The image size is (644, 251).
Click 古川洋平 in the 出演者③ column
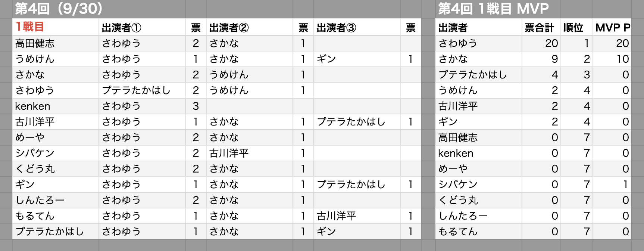[x=337, y=216]
